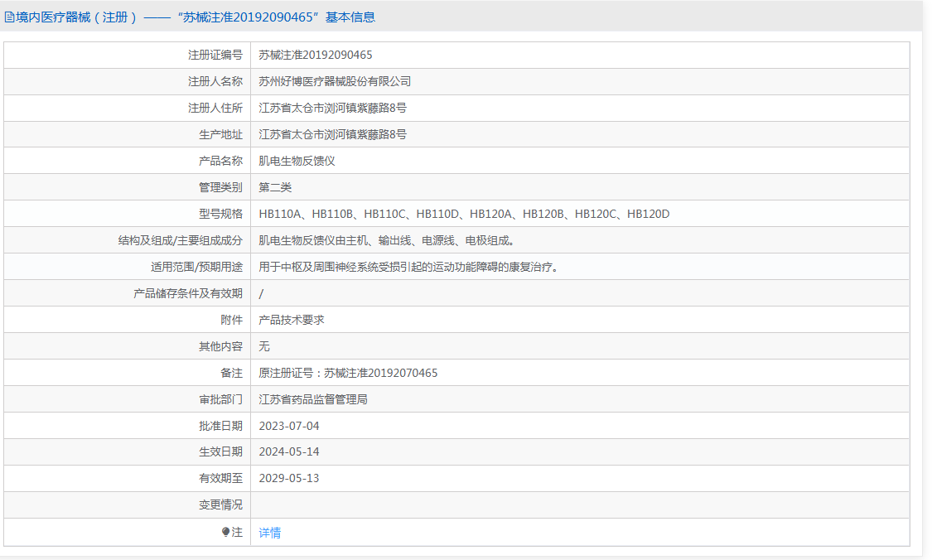Select effective date 2024-05-14

[289, 451]
